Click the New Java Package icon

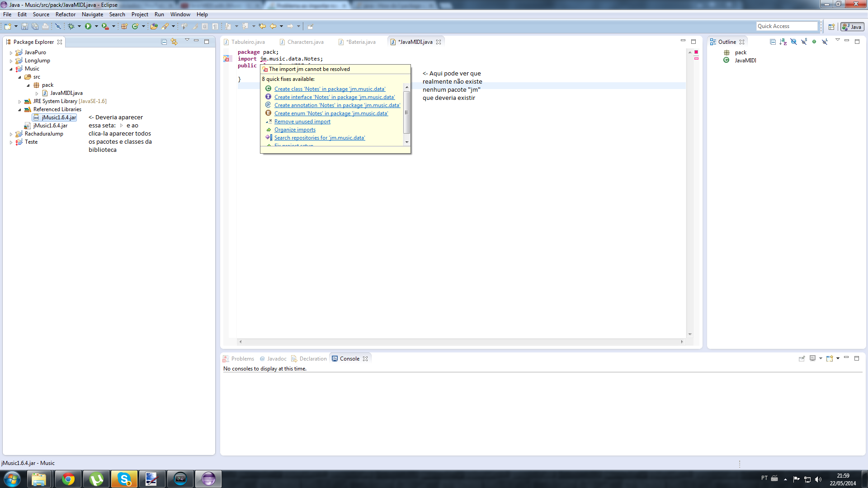coord(124,27)
